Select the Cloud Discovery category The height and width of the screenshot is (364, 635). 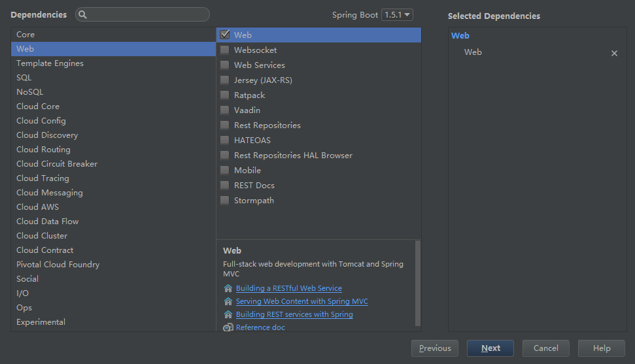point(113,135)
